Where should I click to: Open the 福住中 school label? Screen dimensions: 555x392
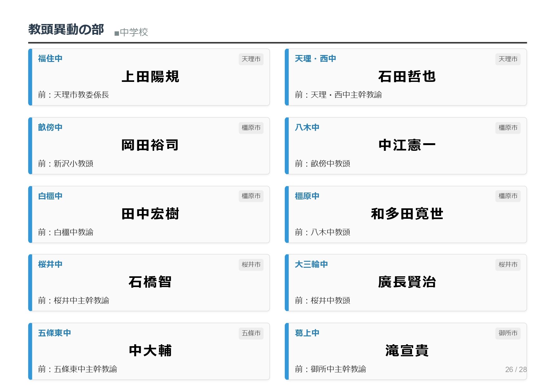[50, 58]
